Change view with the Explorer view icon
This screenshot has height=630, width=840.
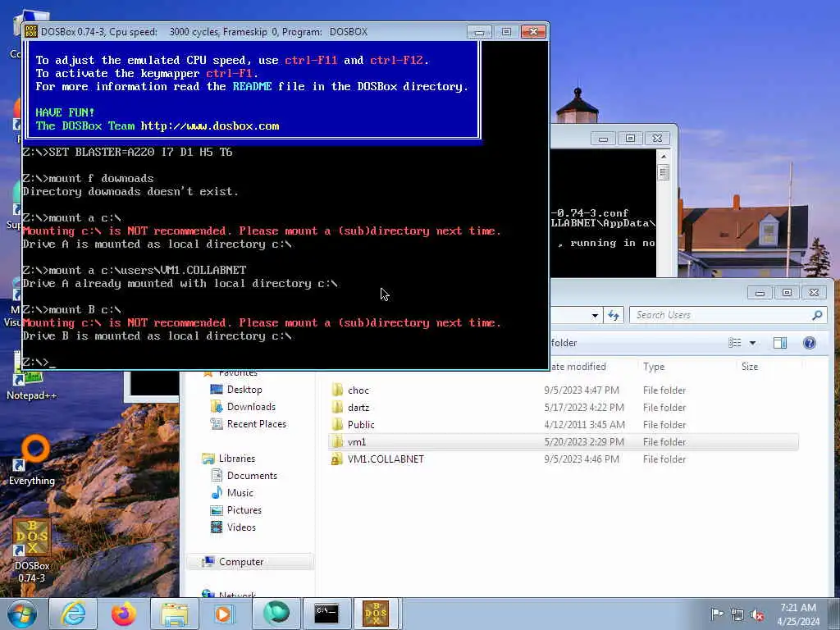click(x=734, y=343)
